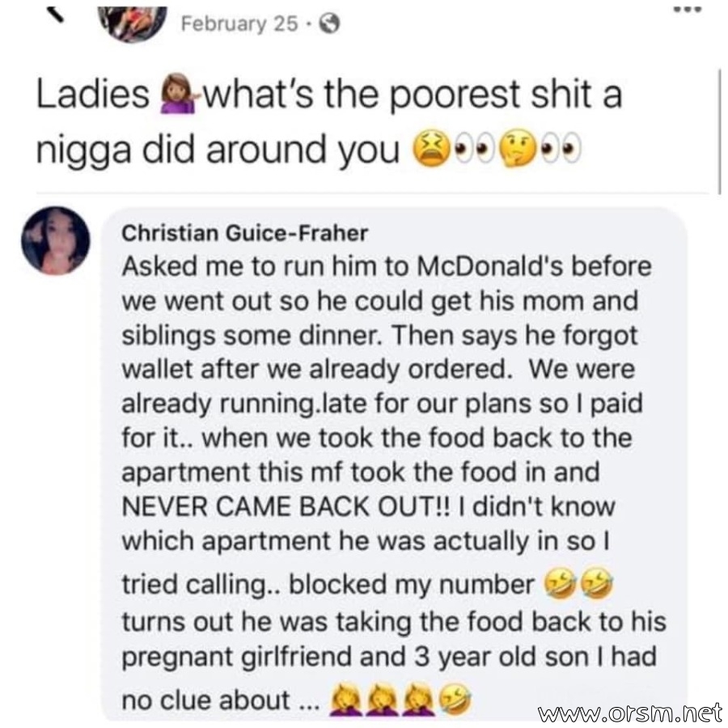This screenshot has width=728, height=728.
Task: Open Christian Guice-Fraher's profile name link
Action: (x=244, y=233)
